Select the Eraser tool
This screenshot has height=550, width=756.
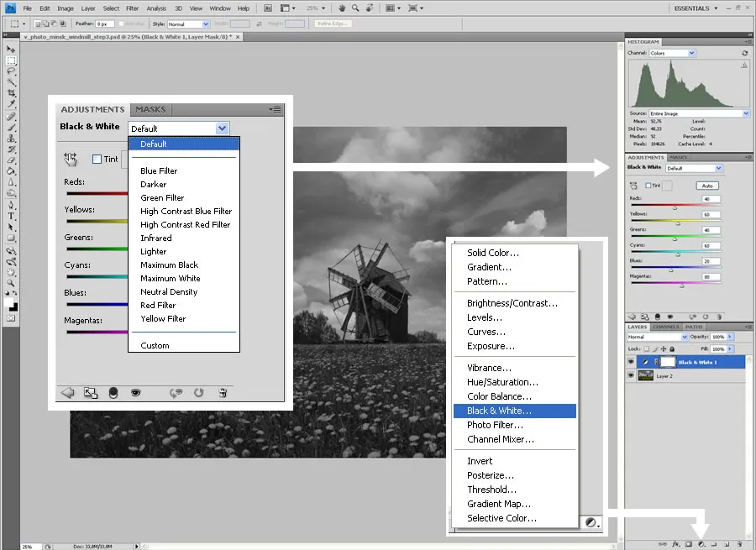[11, 160]
